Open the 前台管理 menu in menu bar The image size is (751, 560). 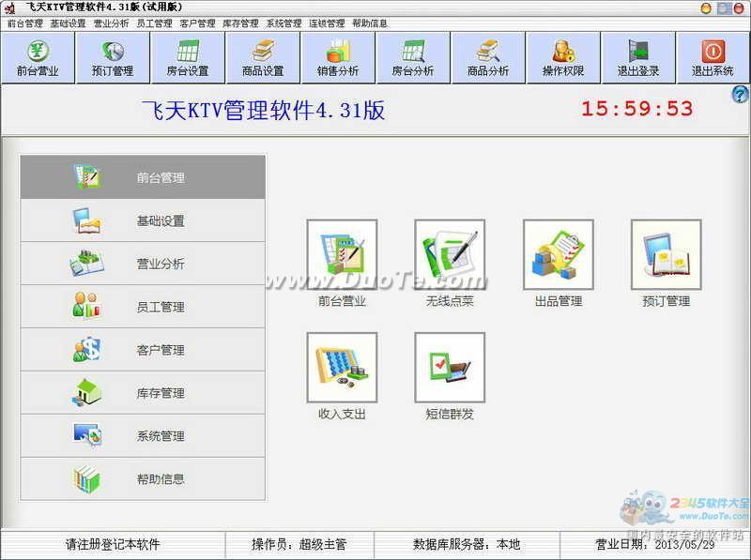pyautogui.click(x=25, y=23)
